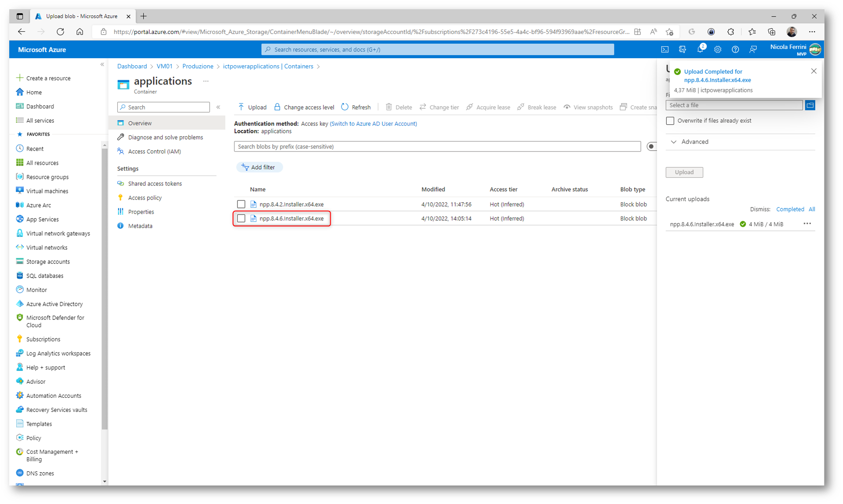Viewport: 843px width, 504px height.
Task: Click the container menu Search box
Action: pyautogui.click(x=163, y=107)
